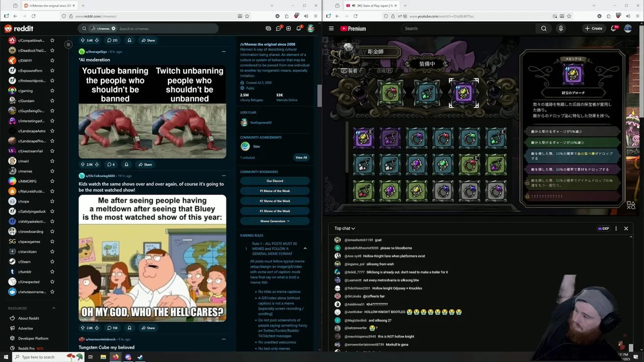644x362 pixels.
Task: Toggle favorite star for r/DIWHY
Action: tap(52, 60)
